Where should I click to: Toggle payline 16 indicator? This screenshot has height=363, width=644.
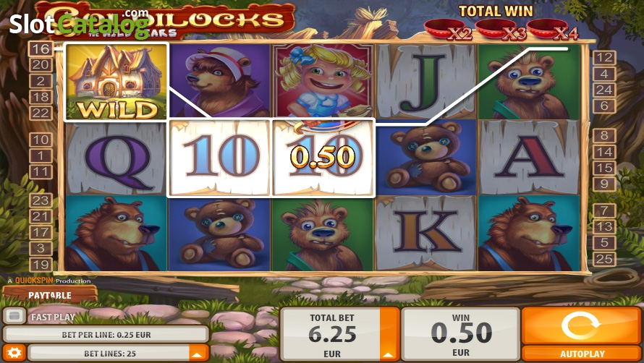(41, 49)
